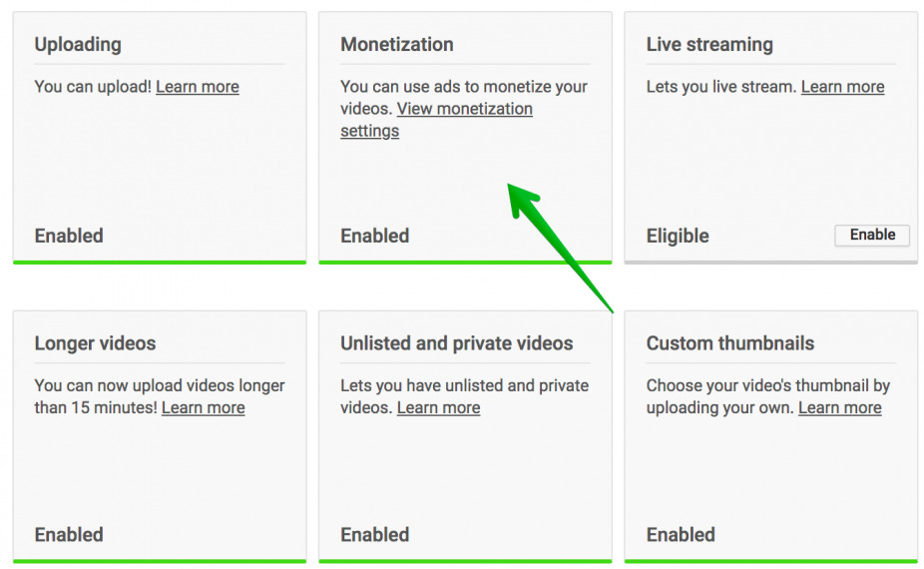This screenshot has height=569, width=924.
Task: Click Learn more under Custom thumbnails
Action: tap(839, 407)
